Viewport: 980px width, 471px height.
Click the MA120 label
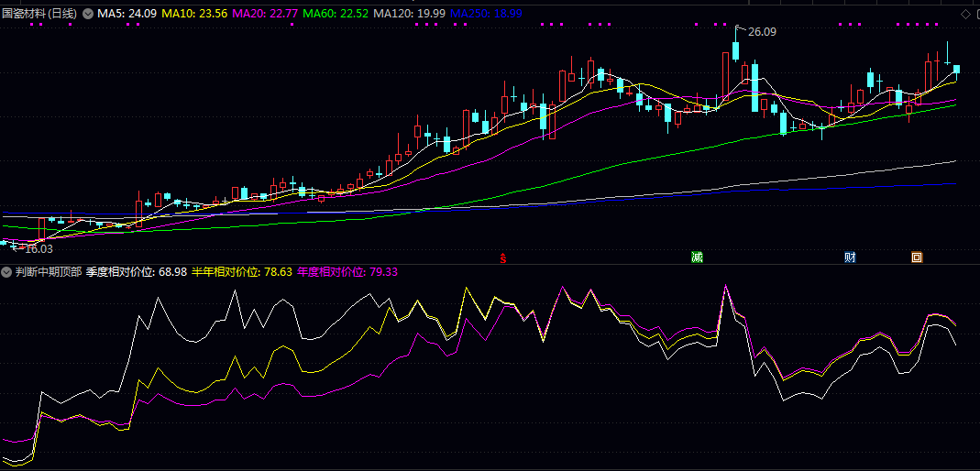click(408, 13)
